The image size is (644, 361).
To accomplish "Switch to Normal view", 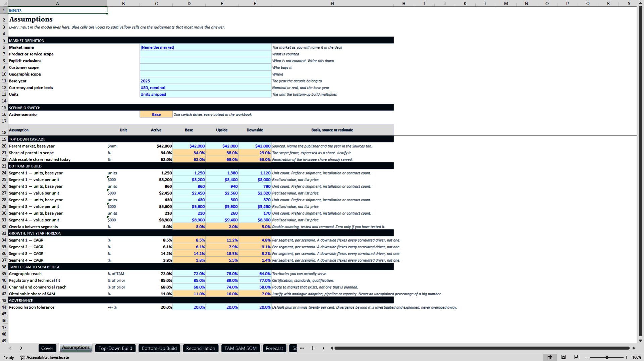I will (550, 357).
